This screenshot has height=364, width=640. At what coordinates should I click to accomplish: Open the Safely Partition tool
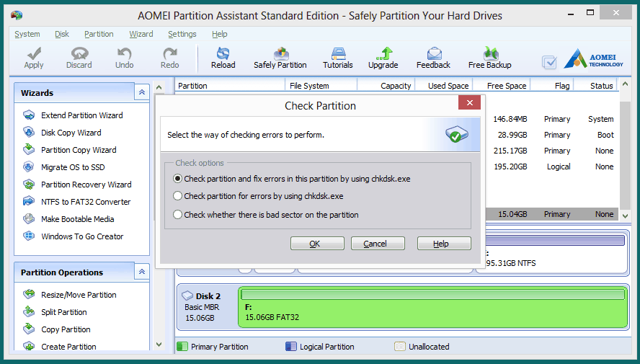[x=280, y=58]
